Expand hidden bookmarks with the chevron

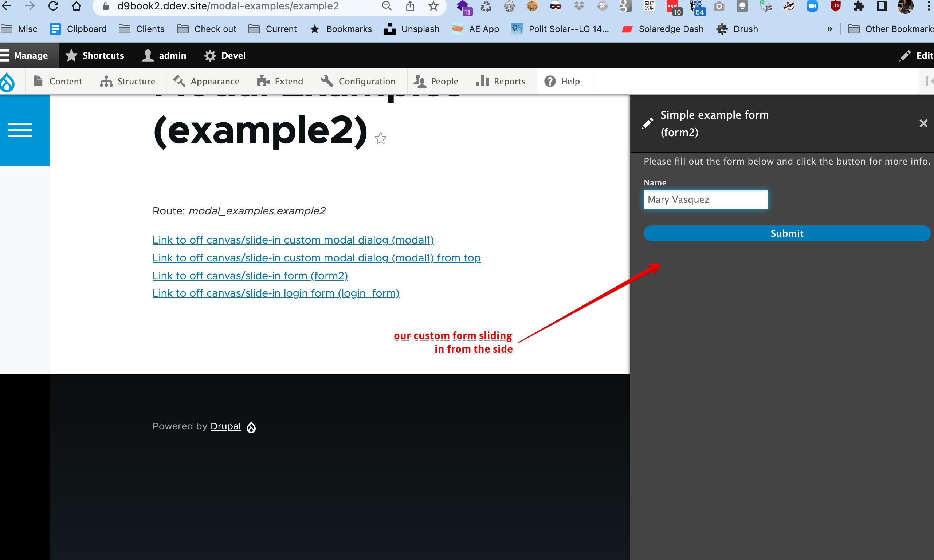829,29
